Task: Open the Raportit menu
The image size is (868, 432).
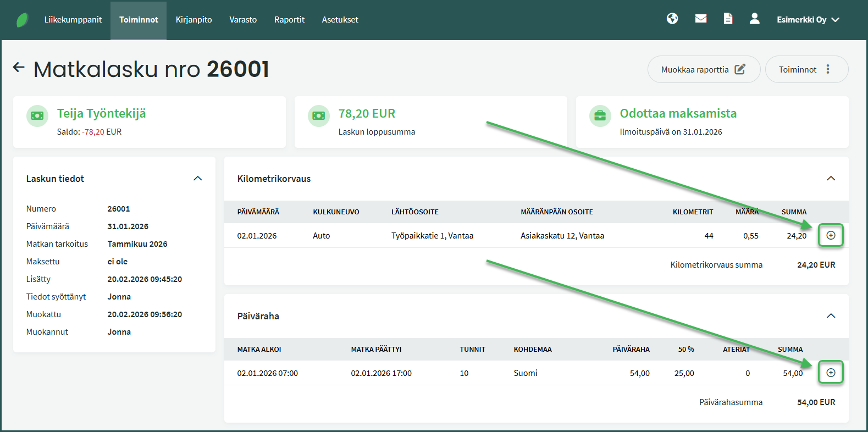Action: click(x=289, y=20)
